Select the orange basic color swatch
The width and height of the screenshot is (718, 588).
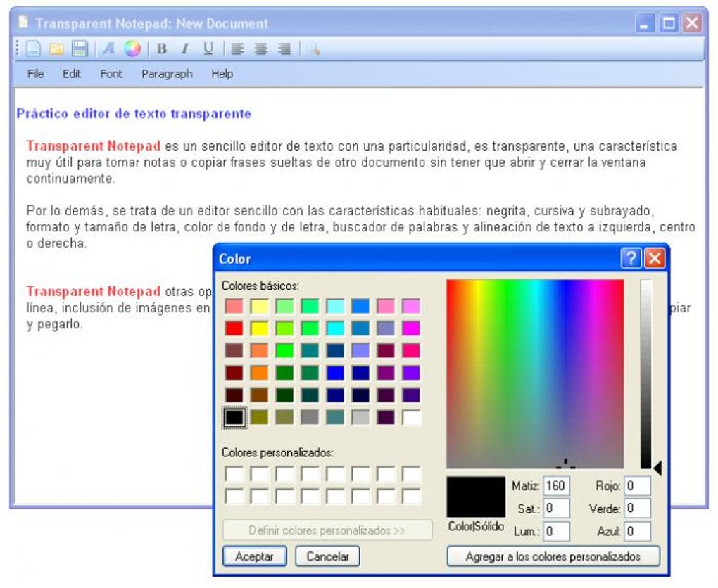pyautogui.click(x=260, y=373)
